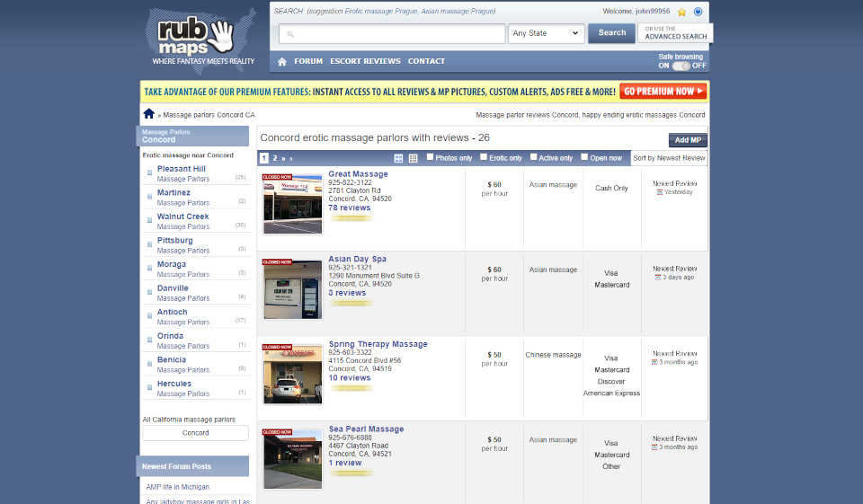The height and width of the screenshot is (504, 863).
Task: Click the document icon beside Walnut Creek
Action: (149, 221)
